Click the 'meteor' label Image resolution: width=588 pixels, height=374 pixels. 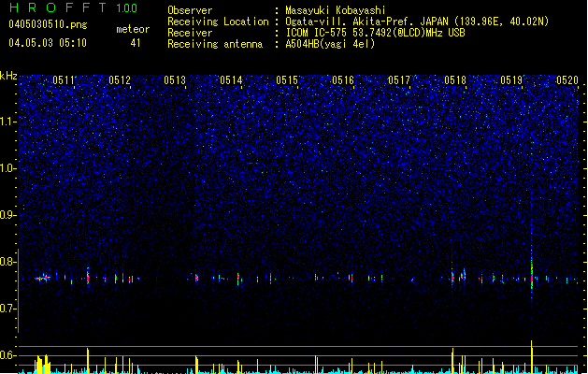point(133,29)
